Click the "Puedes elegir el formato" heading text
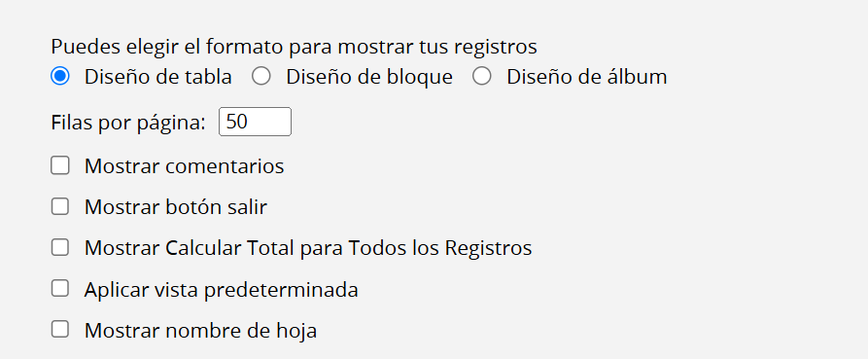 (166, 47)
